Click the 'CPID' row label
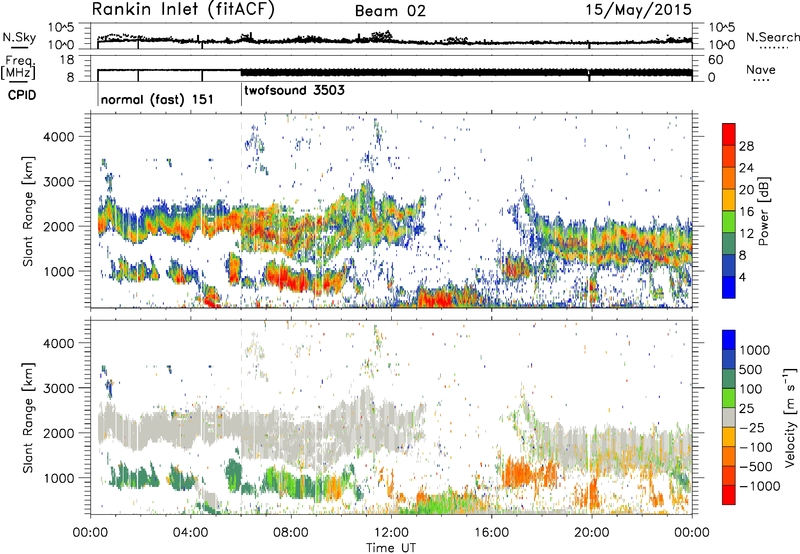Image resolution: width=800 pixels, height=554 pixels. 22,95
